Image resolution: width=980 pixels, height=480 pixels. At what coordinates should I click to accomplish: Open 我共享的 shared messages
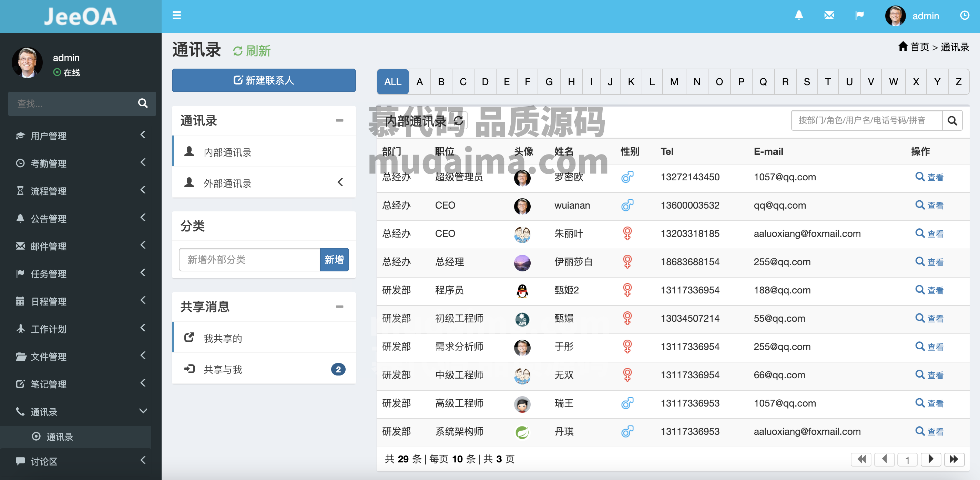coord(264,338)
